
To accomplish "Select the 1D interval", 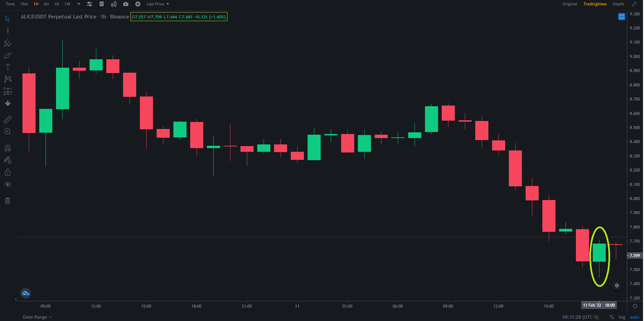I will click(x=57, y=4).
